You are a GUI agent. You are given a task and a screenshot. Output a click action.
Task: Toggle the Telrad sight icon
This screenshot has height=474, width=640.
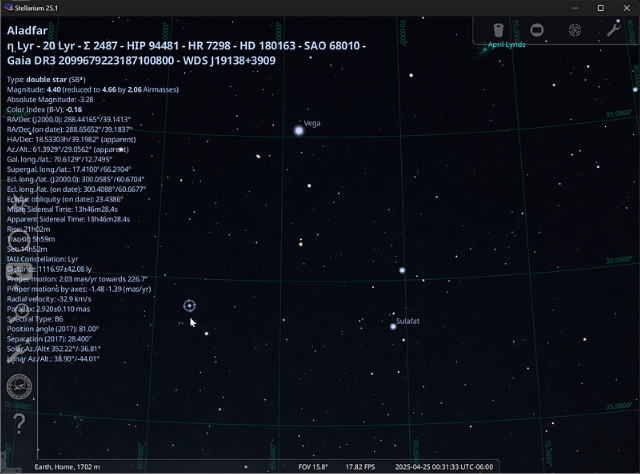pos(575,30)
